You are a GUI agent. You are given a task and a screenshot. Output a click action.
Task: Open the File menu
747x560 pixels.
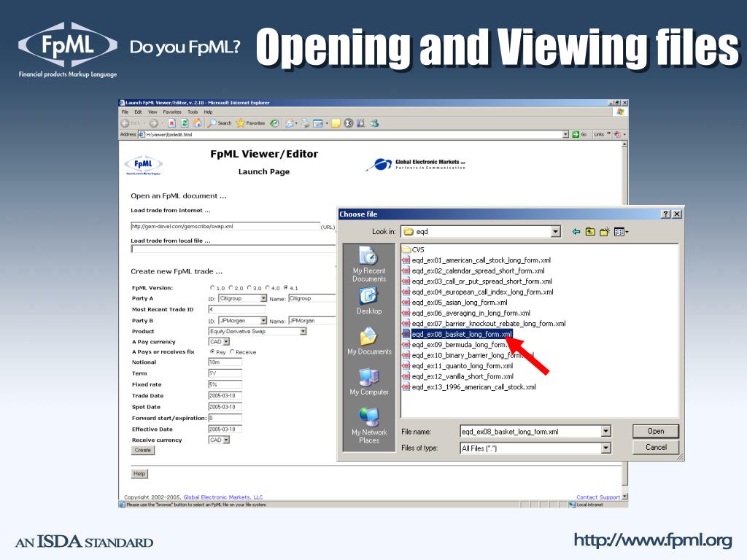click(x=125, y=112)
